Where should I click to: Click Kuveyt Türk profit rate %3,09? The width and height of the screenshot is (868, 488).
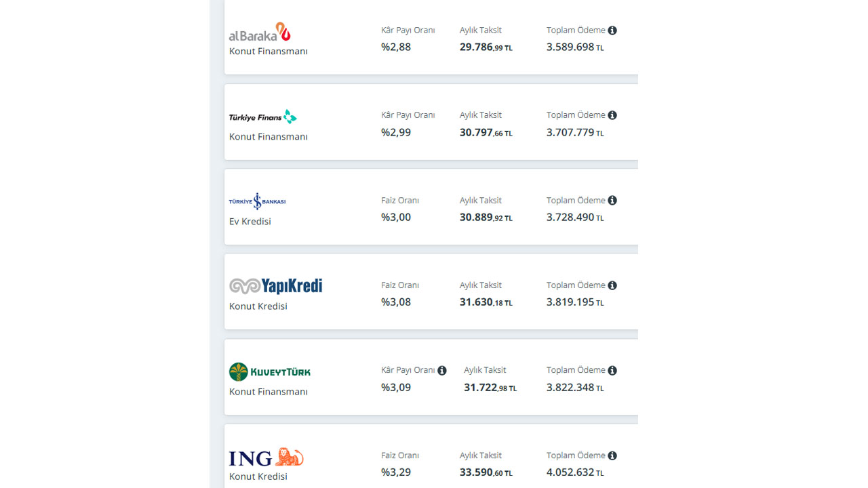coord(396,388)
